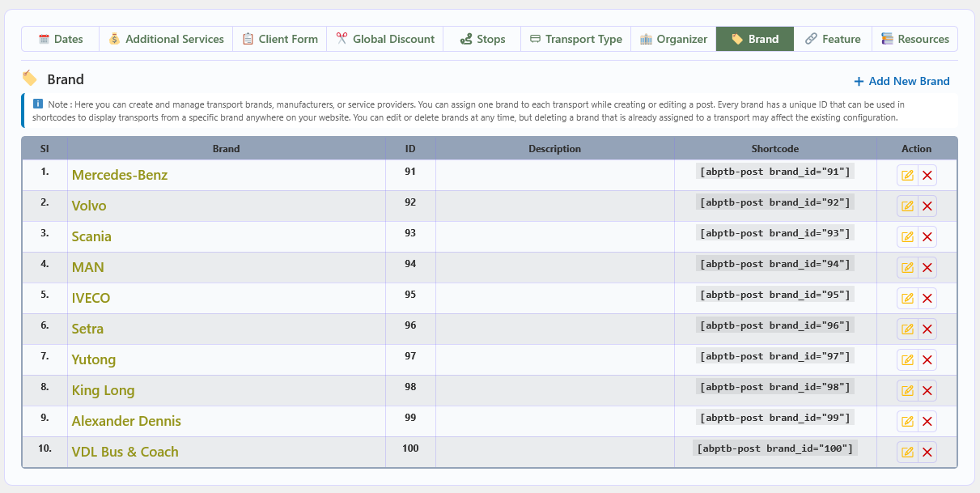Delete the King Long brand
980x493 pixels.
(x=927, y=391)
